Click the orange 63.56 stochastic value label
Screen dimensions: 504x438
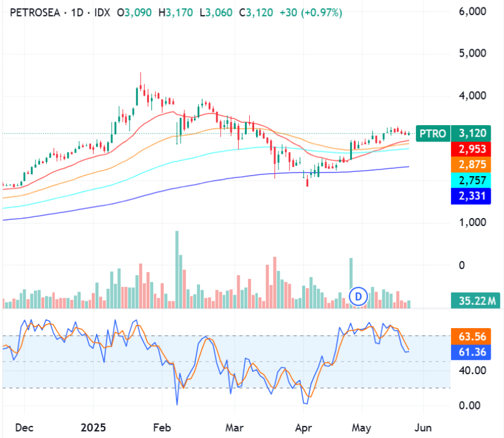point(471,336)
